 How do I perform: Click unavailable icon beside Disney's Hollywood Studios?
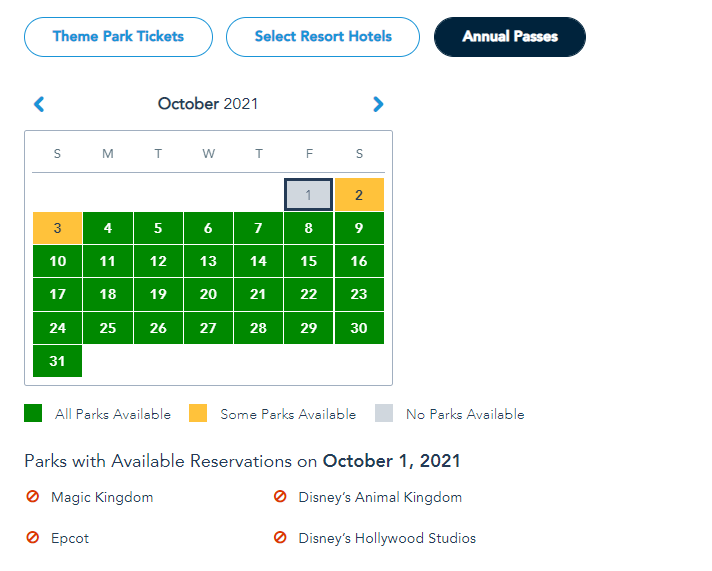point(280,538)
